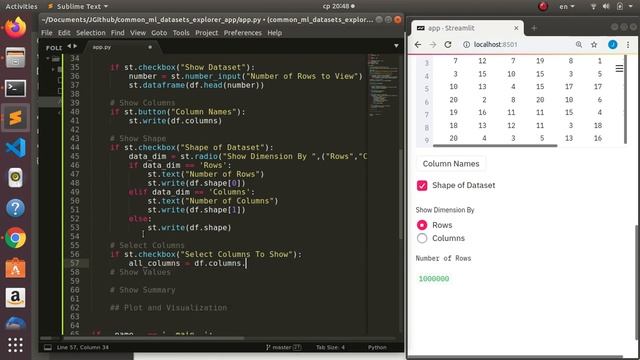Click browser forward arrow

click(x=433, y=44)
